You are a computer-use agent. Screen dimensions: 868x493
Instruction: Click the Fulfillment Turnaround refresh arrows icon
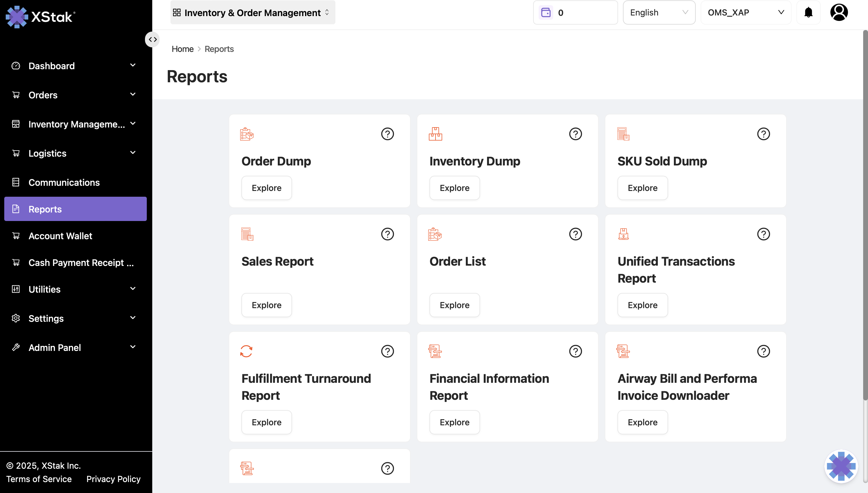click(246, 351)
